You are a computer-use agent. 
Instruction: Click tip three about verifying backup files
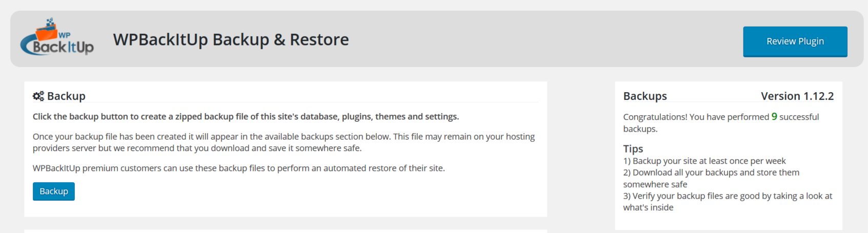[728, 202]
